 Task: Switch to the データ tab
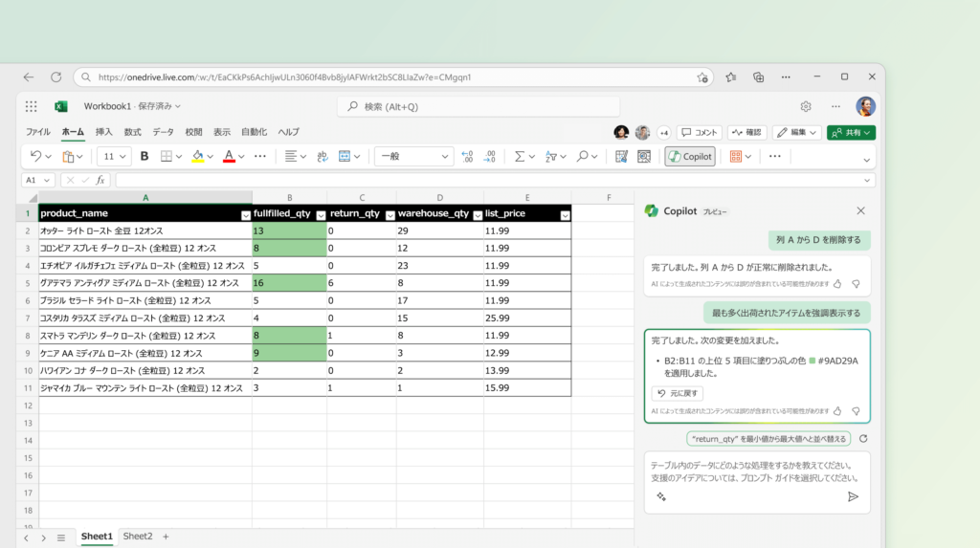click(x=163, y=132)
